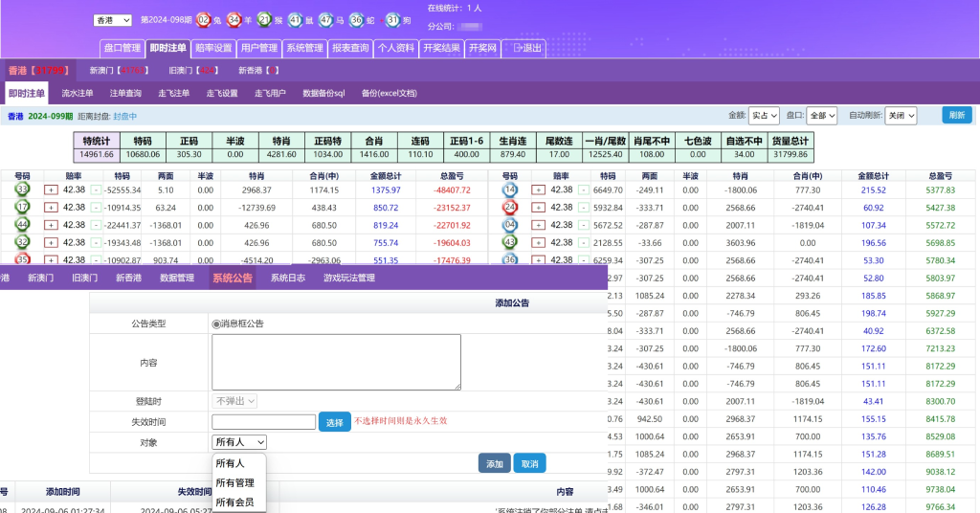
Task: Click the blue 刷新 button
Action: (955, 115)
